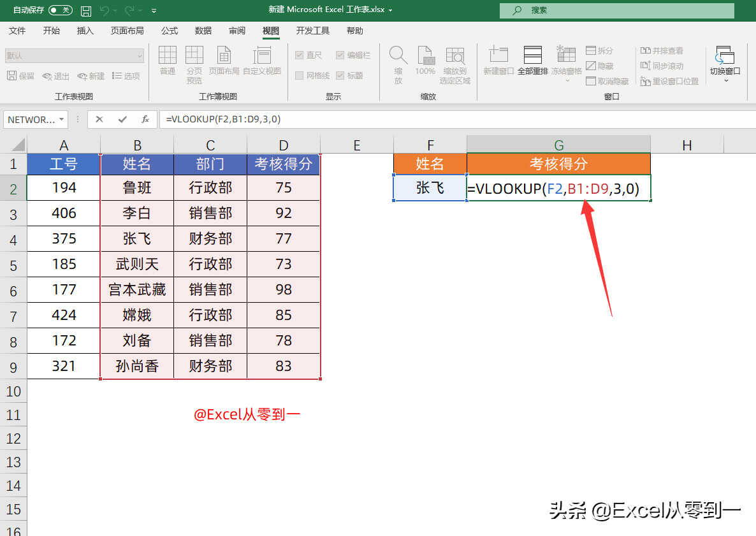Open the Name Box dropdown arrow

click(62, 119)
